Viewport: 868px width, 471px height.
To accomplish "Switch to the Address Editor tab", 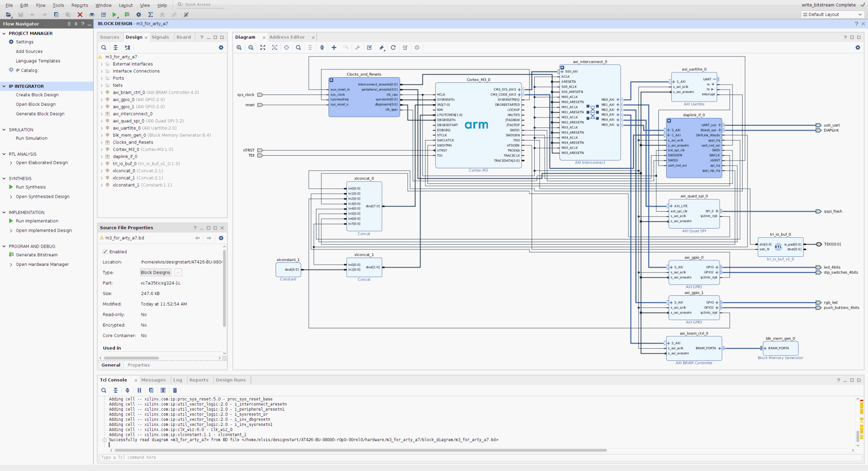I will (x=287, y=37).
